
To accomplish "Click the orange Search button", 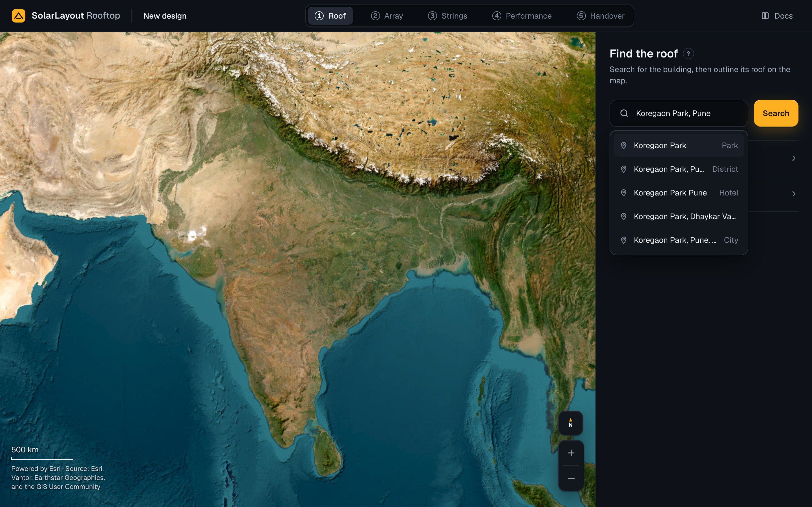I will 776,113.
